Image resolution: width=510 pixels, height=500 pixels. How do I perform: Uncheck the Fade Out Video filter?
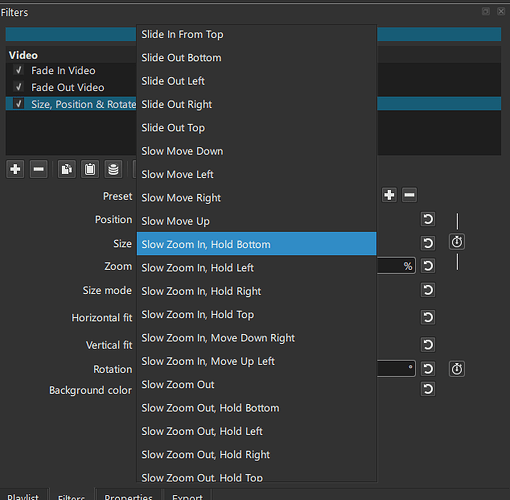click(x=19, y=87)
